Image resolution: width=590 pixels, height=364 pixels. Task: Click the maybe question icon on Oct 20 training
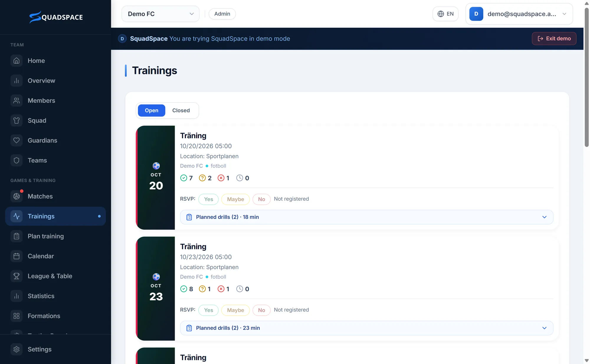[x=202, y=178]
